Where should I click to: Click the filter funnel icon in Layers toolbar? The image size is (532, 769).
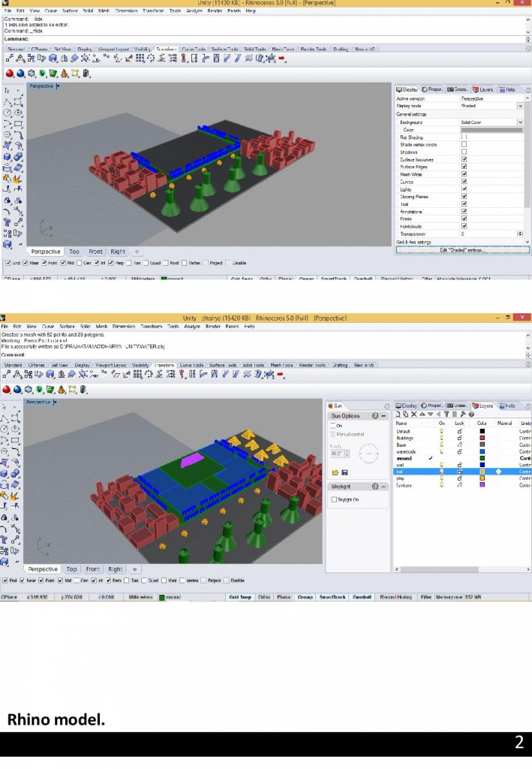coord(446,414)
